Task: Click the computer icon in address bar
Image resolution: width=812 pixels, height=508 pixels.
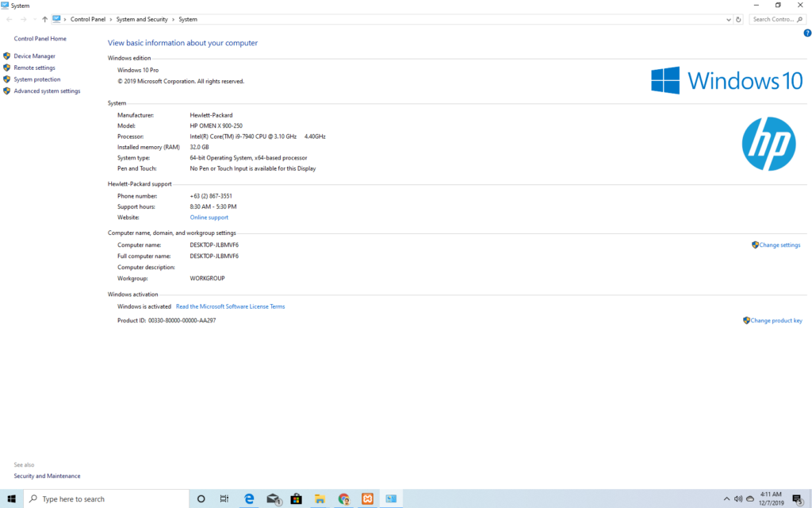Action: pyautogui.click(x=56, y=19)
